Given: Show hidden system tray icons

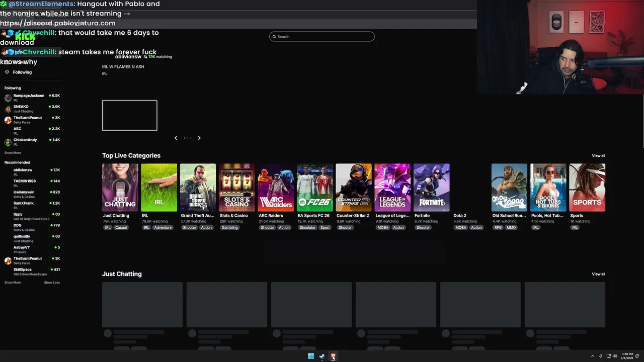Looking at the screenshot, I should pyautogui.click(x=592, y=356).
